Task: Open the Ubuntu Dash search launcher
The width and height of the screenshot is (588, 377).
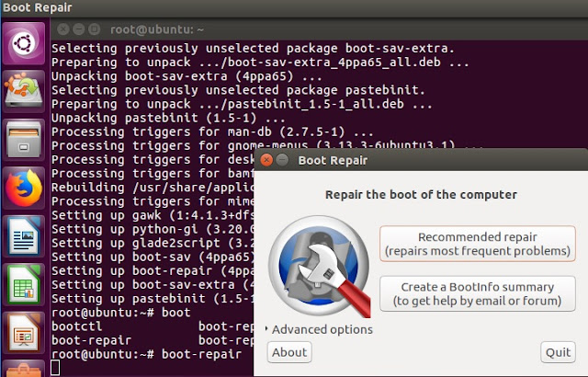Action: [x=24, y=43]
